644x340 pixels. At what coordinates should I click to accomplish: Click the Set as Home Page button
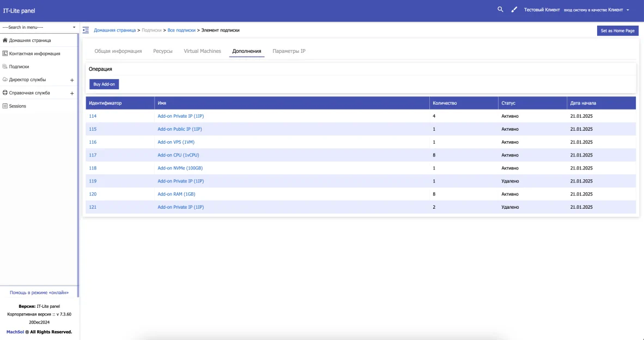coord(617,31)
